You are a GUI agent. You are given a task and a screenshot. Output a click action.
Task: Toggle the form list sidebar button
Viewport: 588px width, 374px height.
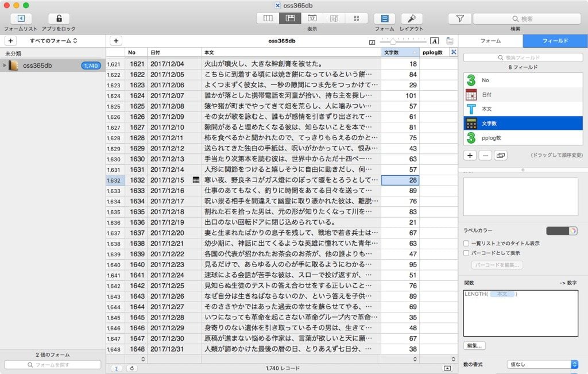[21, 18]
